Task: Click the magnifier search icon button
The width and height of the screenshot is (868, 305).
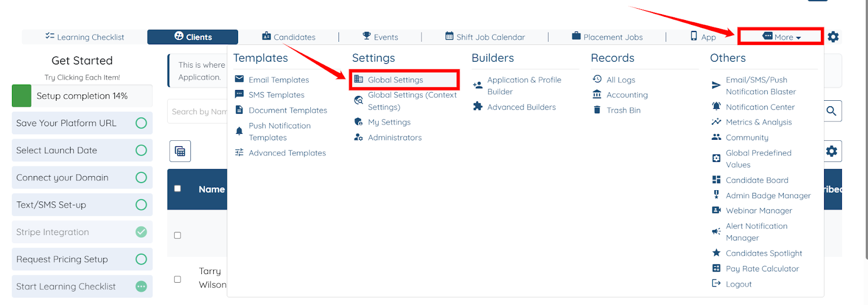Action: (x=831, y=111)
